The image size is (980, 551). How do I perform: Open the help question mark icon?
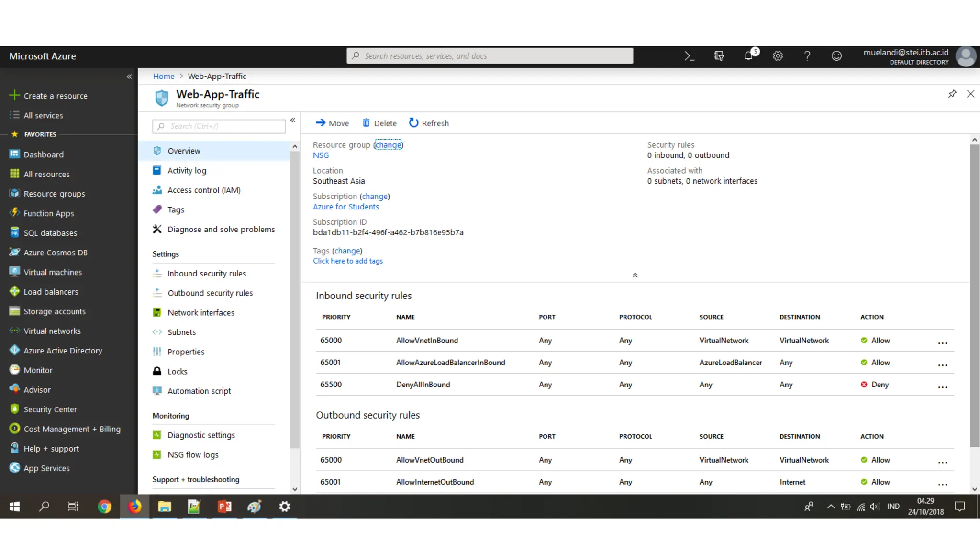point(807,56)
